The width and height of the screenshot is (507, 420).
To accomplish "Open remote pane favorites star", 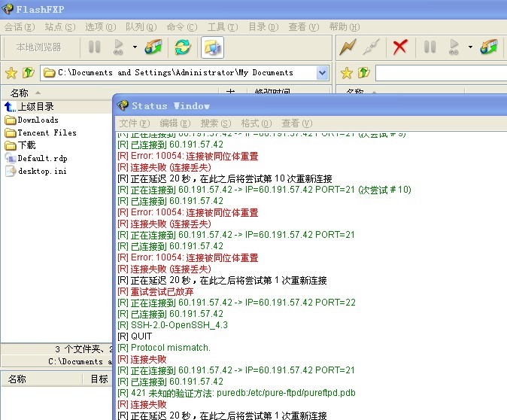I will pyautogui.click(x=347, y=73).
